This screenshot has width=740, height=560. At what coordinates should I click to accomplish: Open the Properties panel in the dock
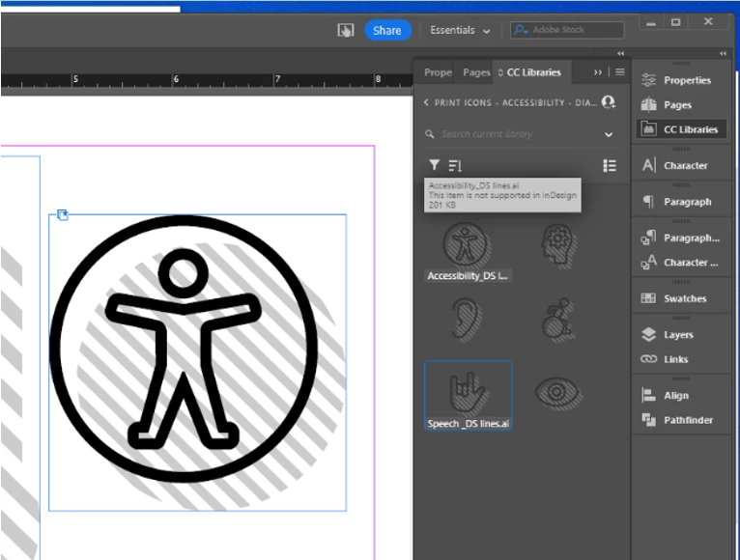pos(679,80)
